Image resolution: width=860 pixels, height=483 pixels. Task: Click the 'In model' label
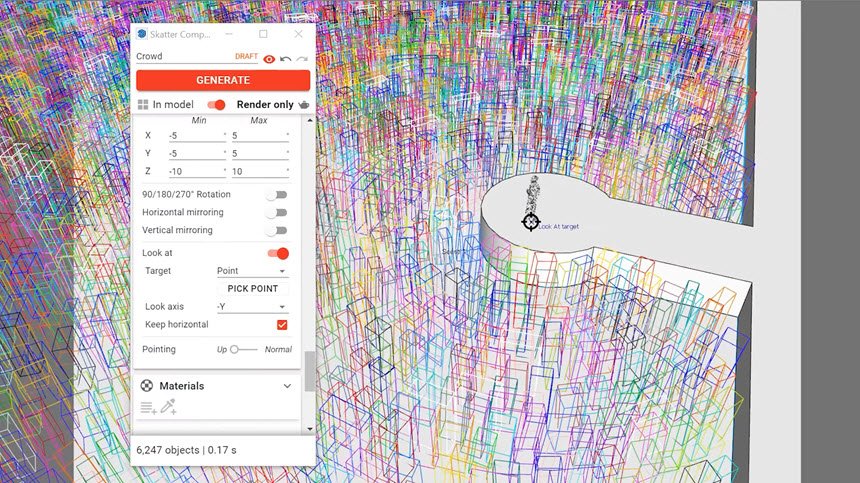pos(173,105)
